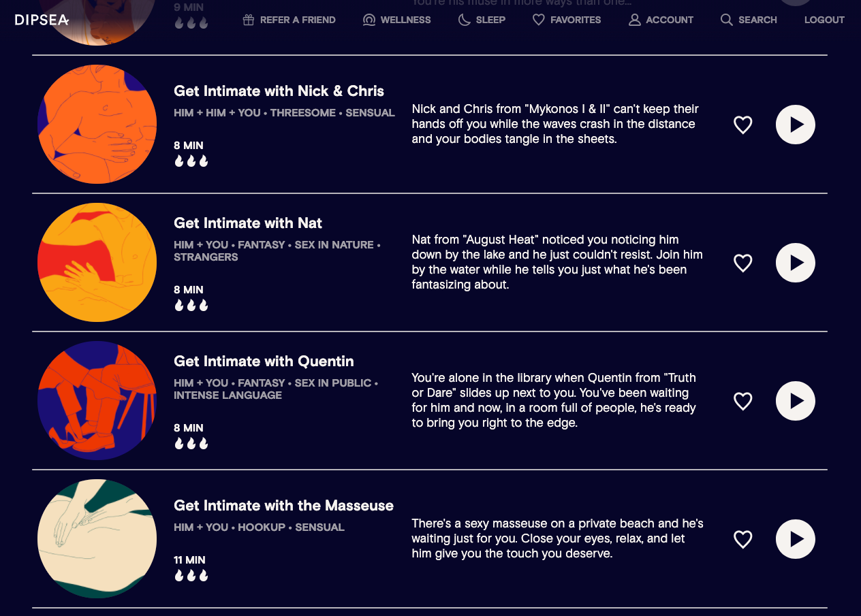Image resolution: width=861 pixels, height=616 pixels.
Task: Go to the Wellness section
Action: click(x=397, y=20)
